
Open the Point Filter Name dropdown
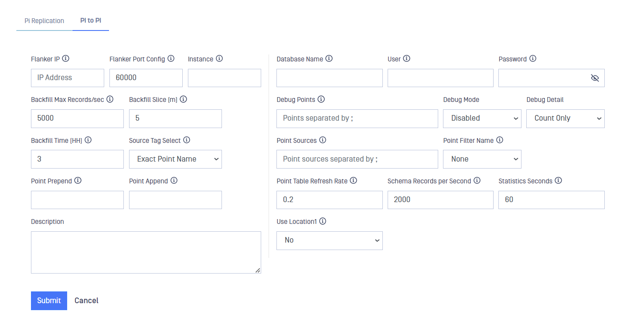(x=482, y=159)
